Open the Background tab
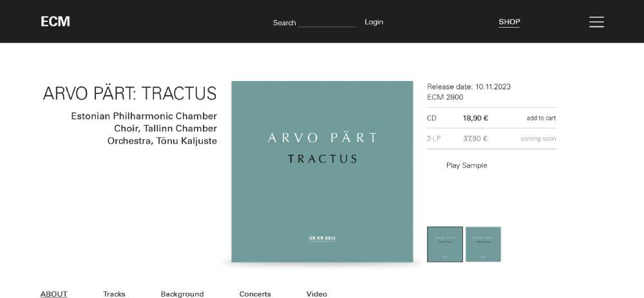644x298 pixels. click(x=182, y=294)
